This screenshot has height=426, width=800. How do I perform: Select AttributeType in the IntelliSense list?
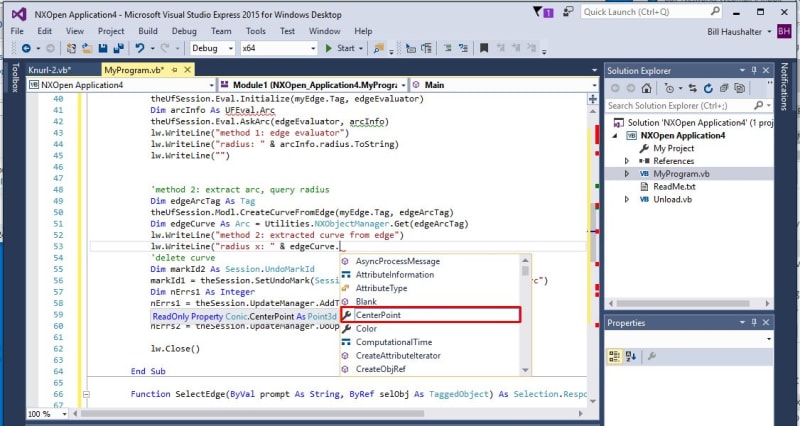(x=431, y=288)
